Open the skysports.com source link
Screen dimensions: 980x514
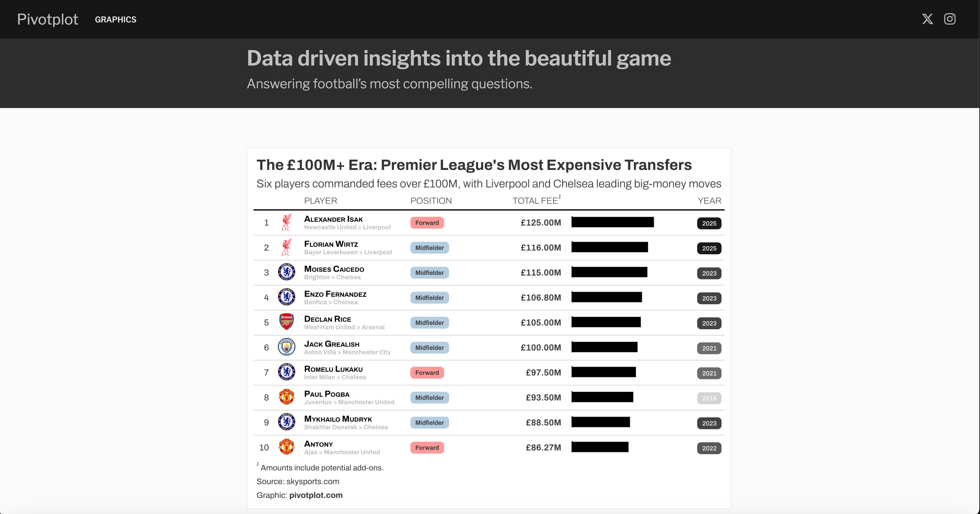(312, 481)
